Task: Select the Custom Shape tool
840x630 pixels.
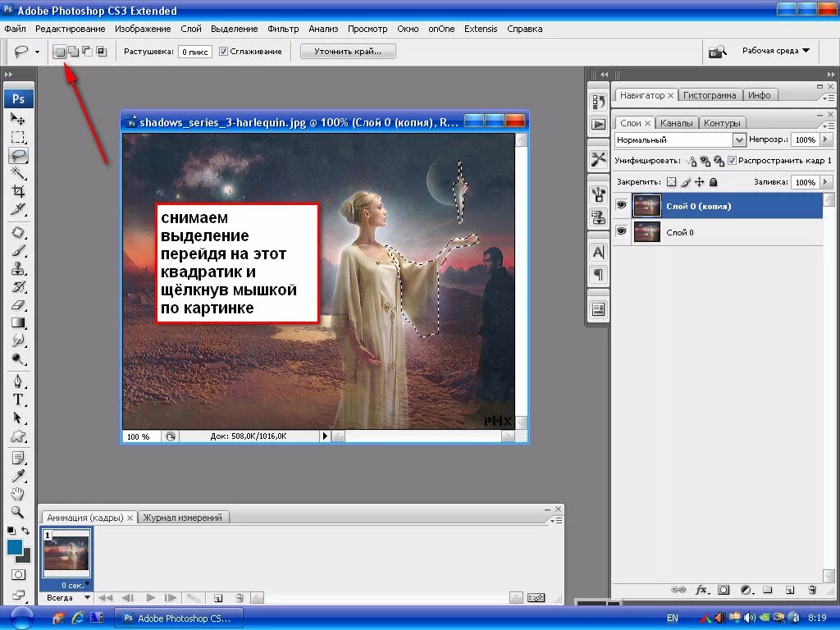Action: click(x=18, y=436)
